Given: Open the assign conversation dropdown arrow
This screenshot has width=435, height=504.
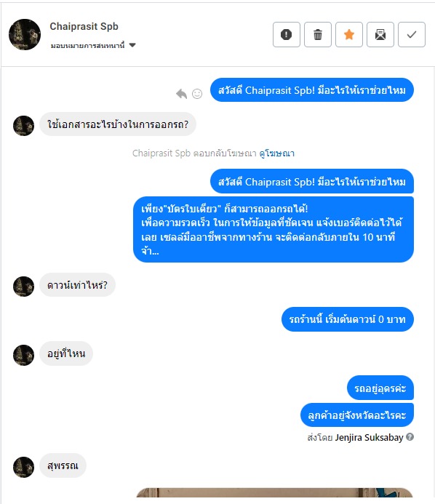Looking at the screenshot, I should pos(132,45).
